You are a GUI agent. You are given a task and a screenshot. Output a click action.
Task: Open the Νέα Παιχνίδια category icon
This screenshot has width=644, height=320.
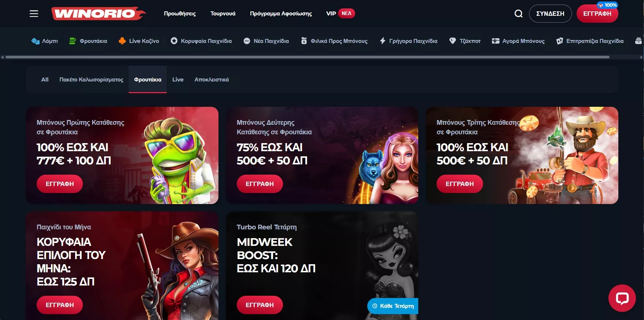247,41
